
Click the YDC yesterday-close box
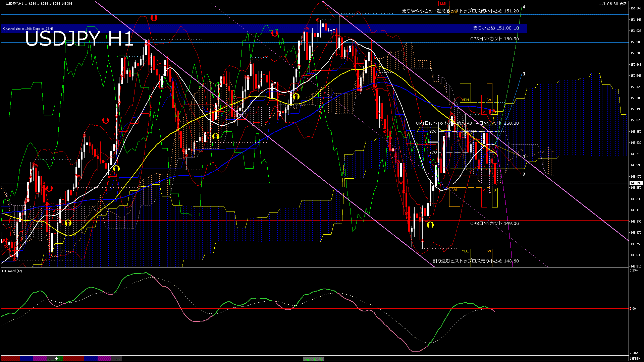click(433, 131)
